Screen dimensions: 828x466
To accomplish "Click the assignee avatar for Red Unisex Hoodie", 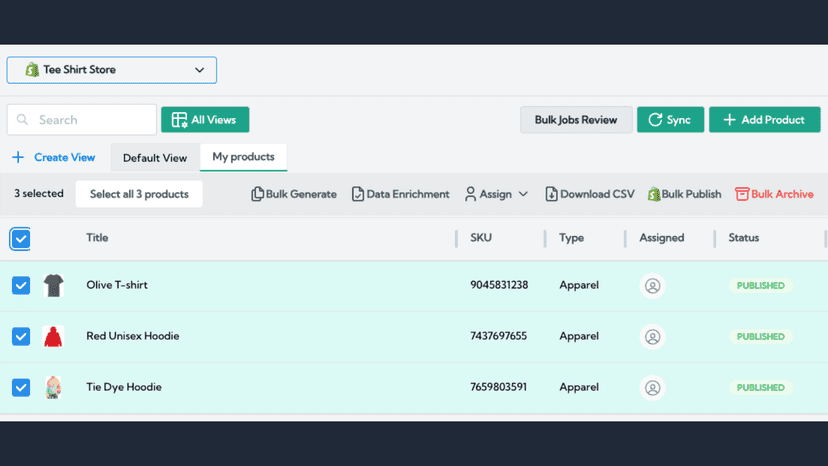I will point(652,337).
